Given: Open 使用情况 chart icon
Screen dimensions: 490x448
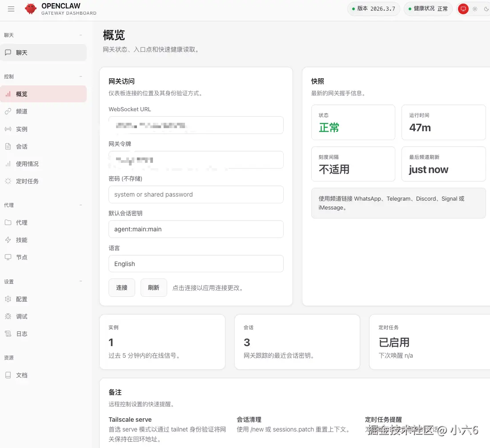Looking at the screenshot, I should 8,164.
